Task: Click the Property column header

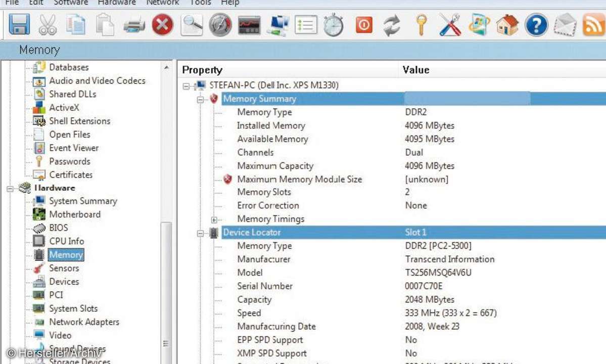Action: [288, 70]
